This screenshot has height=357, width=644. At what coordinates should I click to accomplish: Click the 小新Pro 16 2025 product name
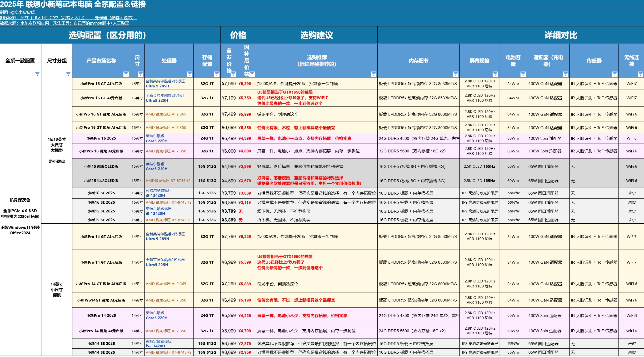(101, 138)
